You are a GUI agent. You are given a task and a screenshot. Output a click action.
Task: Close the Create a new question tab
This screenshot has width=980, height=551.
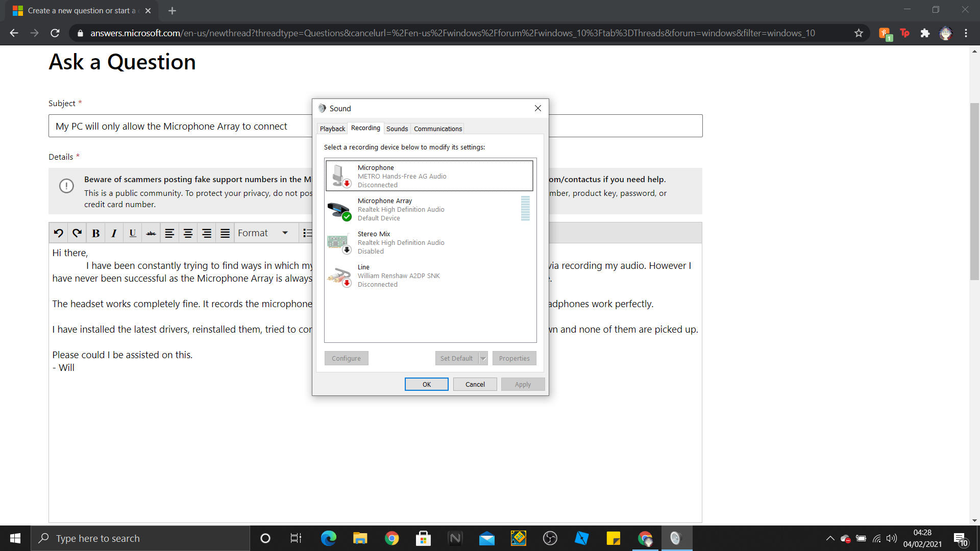click(x=148, y=11)
